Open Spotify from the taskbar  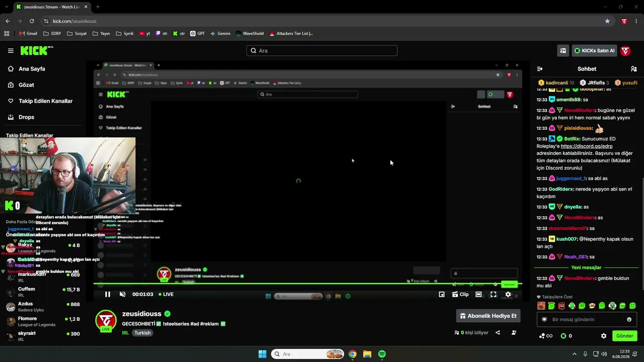[382, 354]
